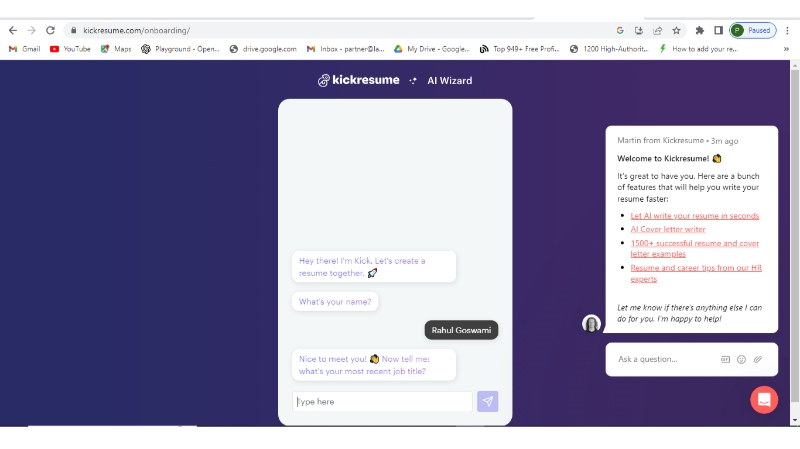
Task: Open the GIF picker in chat
Action: click(725, 359)
